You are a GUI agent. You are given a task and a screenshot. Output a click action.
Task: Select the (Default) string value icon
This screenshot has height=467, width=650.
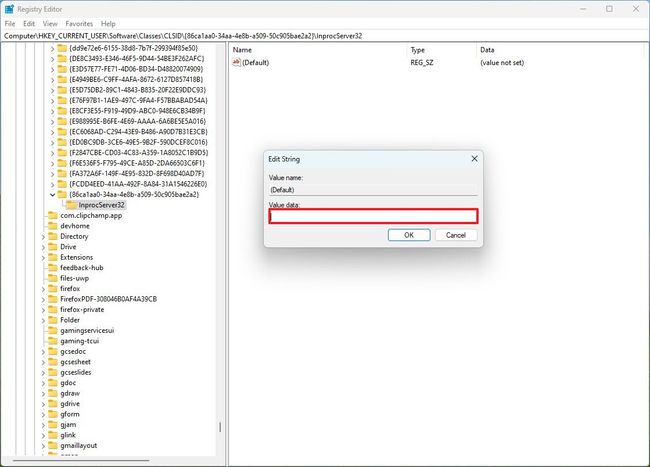[x=236, y=63]
